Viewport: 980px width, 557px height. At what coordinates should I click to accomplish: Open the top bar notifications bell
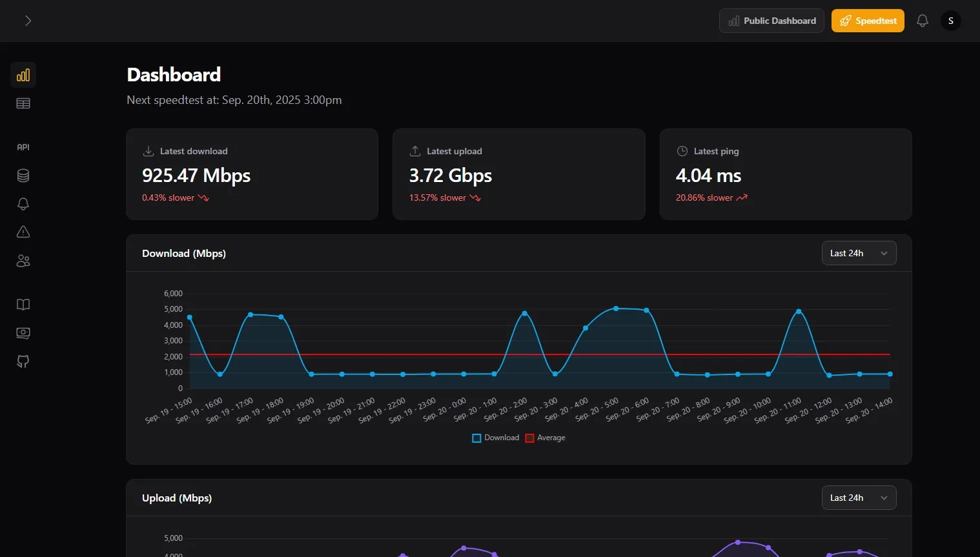pyautogui.click(x=923, y=21)
